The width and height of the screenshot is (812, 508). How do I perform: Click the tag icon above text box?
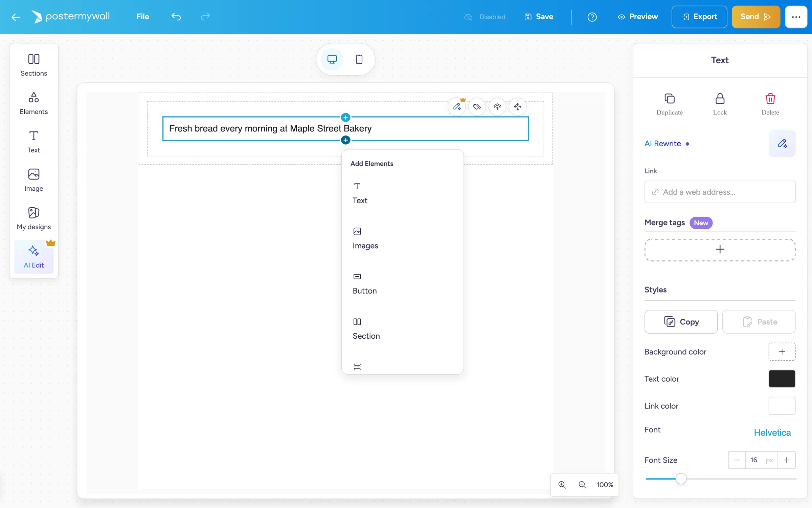[477, 107]
